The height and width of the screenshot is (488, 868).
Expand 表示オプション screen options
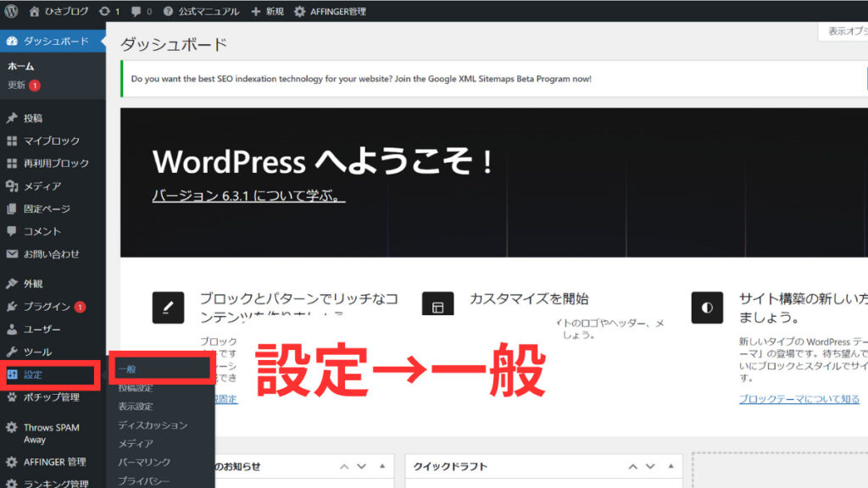click(843, 31)
